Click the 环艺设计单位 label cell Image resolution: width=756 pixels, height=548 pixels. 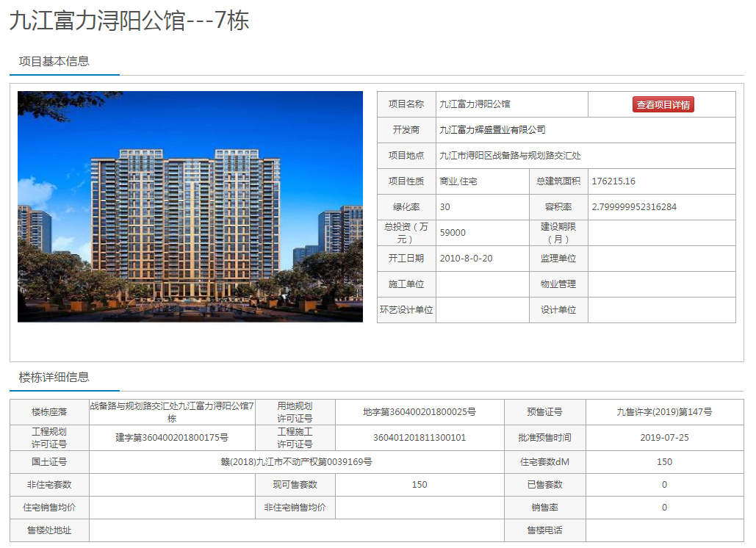(406, 310)
